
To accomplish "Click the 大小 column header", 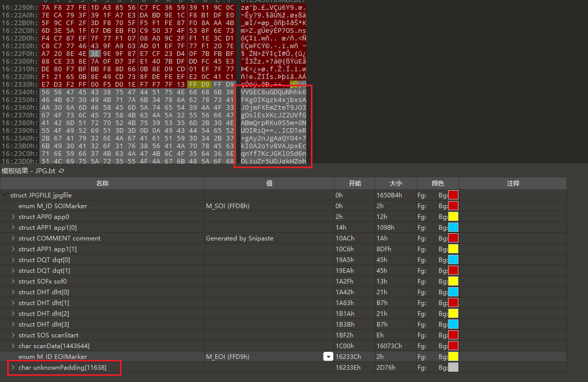I will pos(395,184).
